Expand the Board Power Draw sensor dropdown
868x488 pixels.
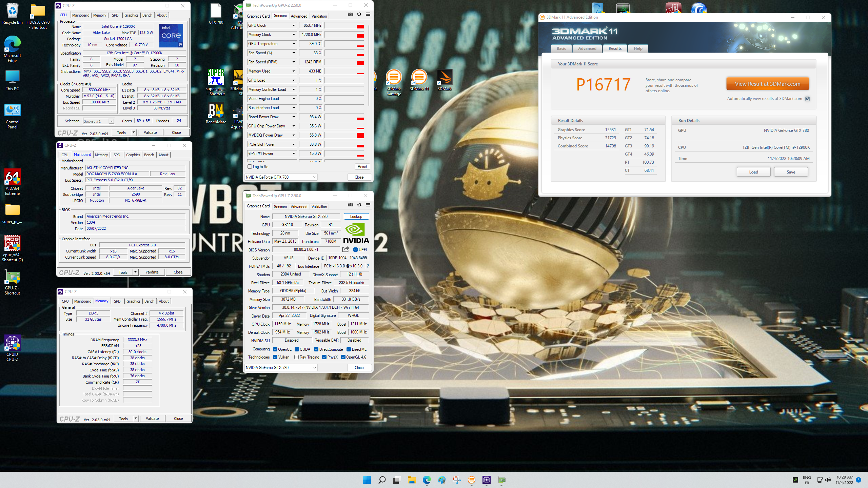[x=294, y=117]
